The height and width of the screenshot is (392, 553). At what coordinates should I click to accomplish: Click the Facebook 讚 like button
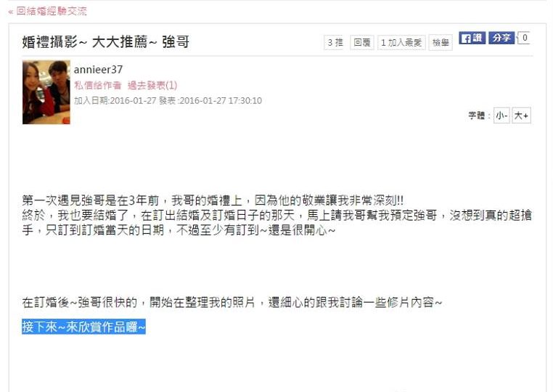click(x=472, y=38)
